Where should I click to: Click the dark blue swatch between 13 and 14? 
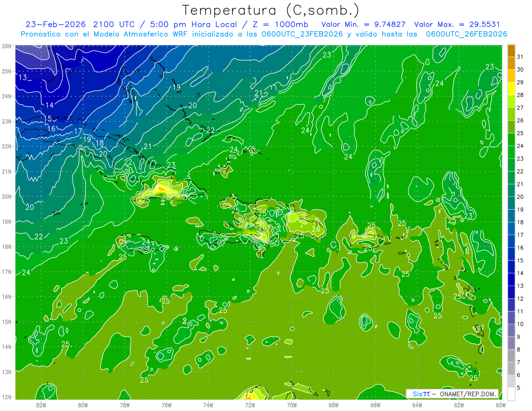click(511, 279)
